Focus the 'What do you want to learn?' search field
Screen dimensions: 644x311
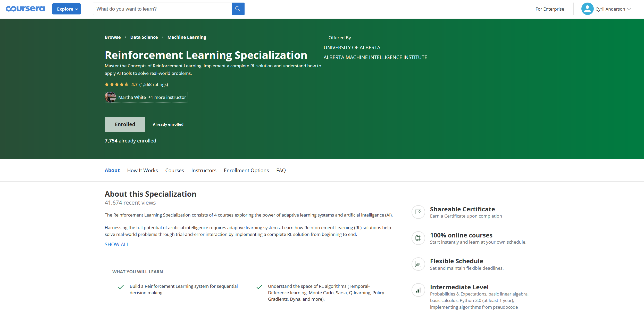point(163,9)
